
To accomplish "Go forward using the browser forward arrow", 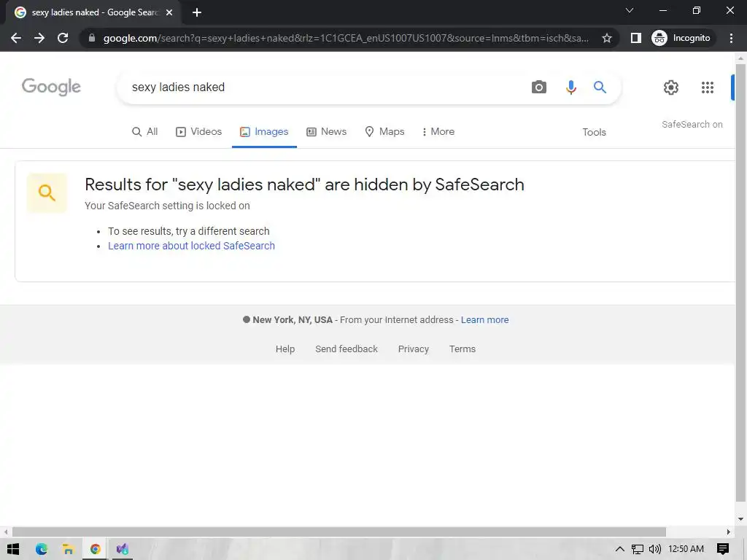I will [x=39, y=38].
